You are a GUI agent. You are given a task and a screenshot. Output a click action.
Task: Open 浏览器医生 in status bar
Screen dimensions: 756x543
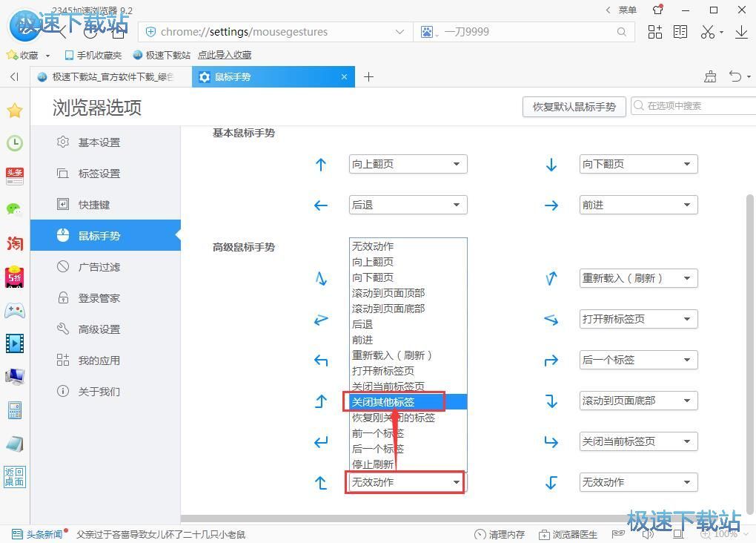(568, 534)
